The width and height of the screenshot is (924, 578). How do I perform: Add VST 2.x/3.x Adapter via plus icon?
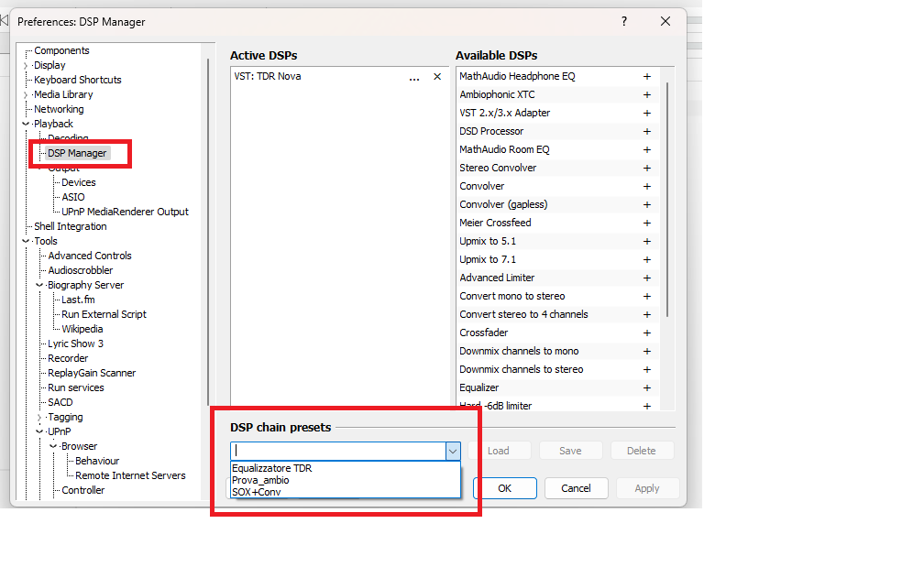(x=646, y=113)
